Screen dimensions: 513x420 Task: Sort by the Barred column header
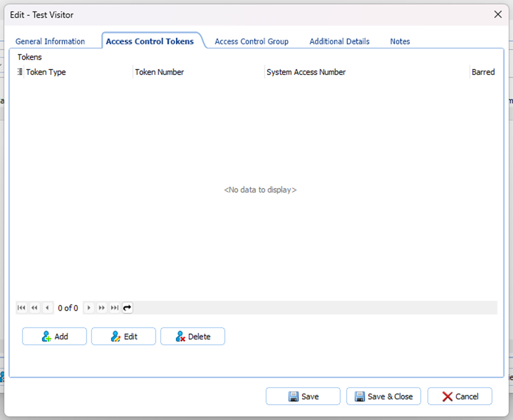pos(483,72)
